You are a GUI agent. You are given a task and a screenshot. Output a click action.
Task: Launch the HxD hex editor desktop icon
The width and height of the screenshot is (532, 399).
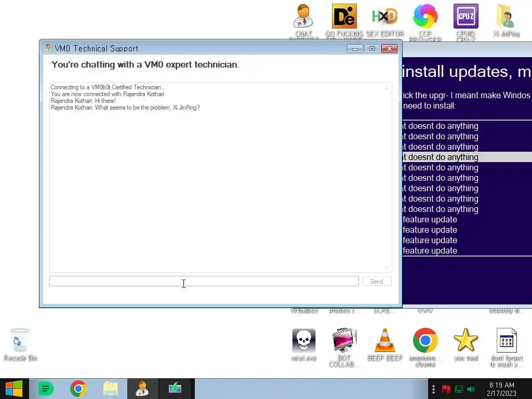pyautogui.click(x=385, y=20)
